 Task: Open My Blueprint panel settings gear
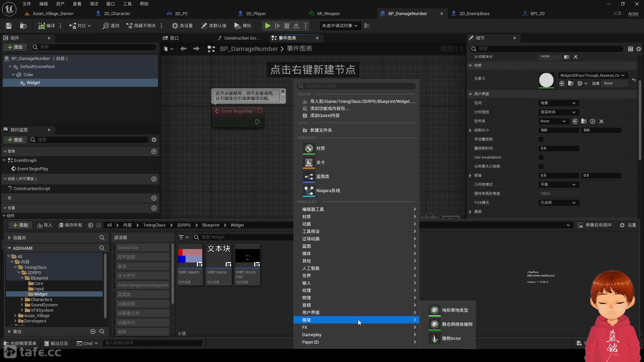pos(154,140)
